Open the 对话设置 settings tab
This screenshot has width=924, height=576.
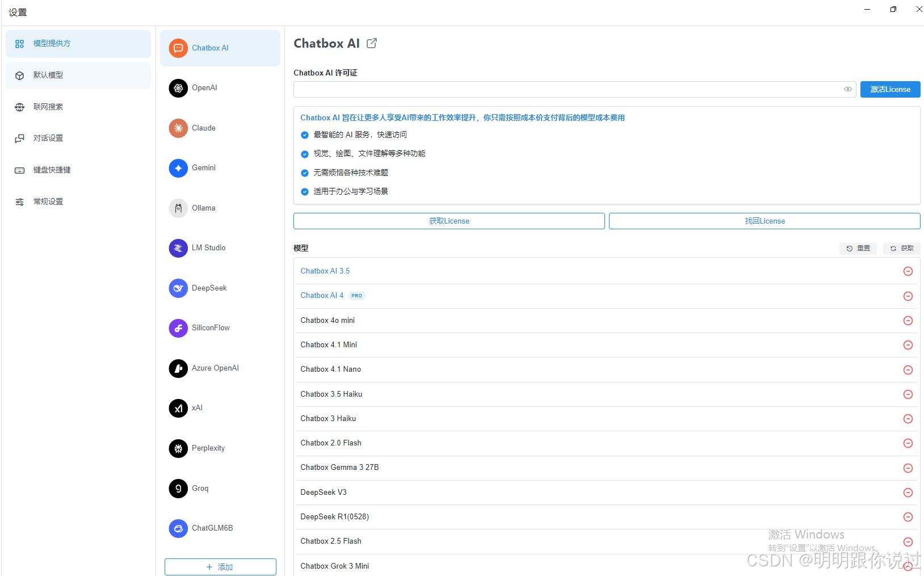pyautogui.click(x=78, y=138)
